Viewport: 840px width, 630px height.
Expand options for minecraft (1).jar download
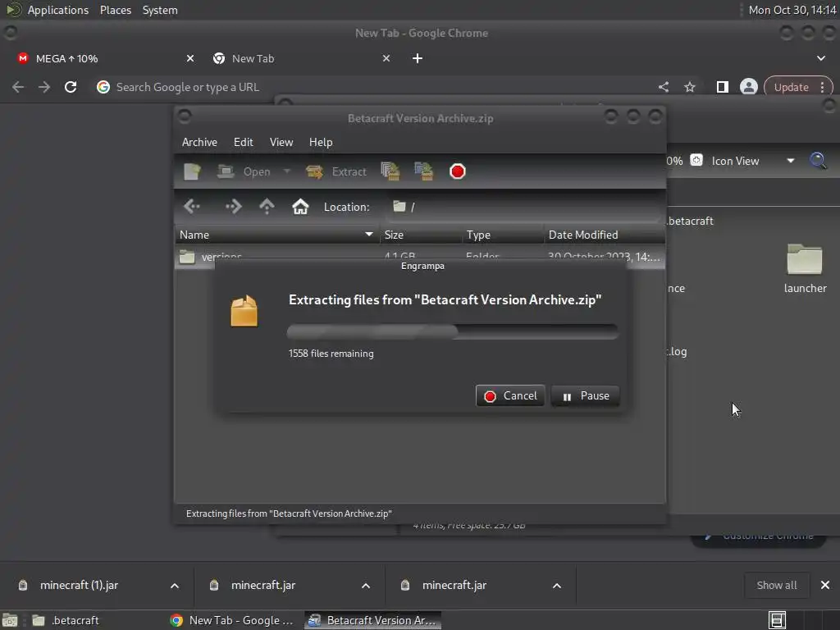point(175,586)
